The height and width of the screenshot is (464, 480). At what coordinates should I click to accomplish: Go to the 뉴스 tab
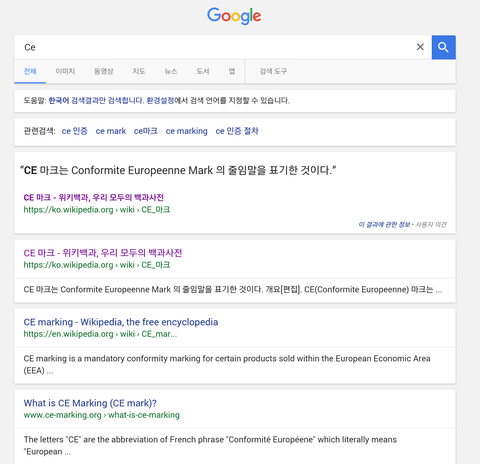pyautogui.click(x=171, y=71)
